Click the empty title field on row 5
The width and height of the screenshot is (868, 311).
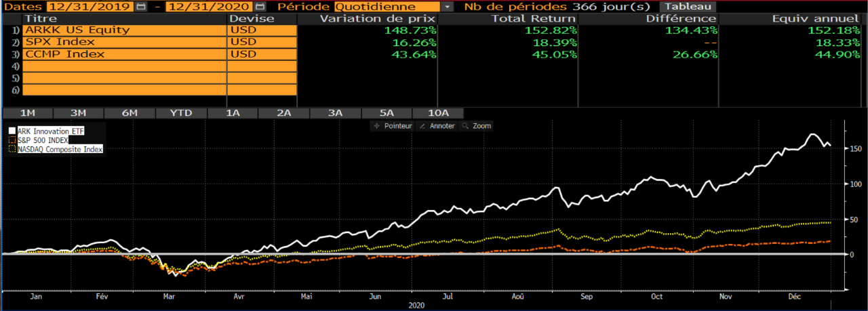[125, 78]
